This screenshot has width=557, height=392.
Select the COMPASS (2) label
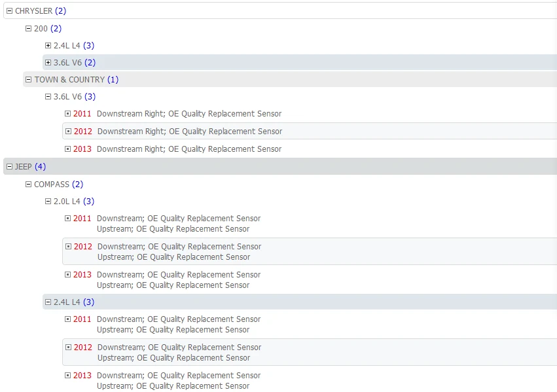click(59, 185)
